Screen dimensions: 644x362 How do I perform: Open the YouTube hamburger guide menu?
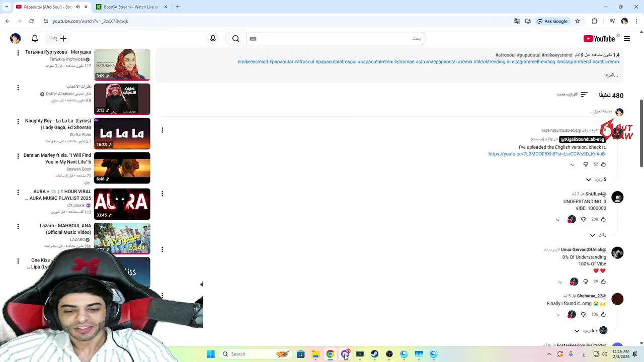[x=627, y=39]
